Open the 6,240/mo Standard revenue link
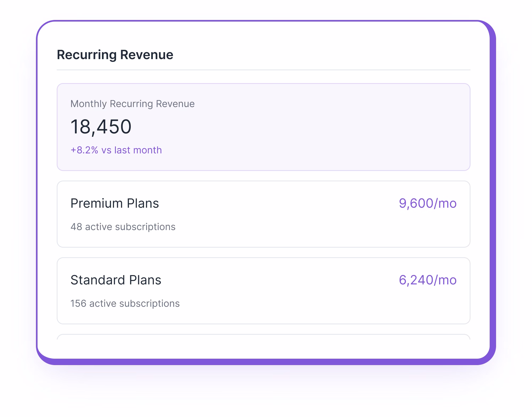The width and height of the screenshot is (532, 417). pos(427,279)
